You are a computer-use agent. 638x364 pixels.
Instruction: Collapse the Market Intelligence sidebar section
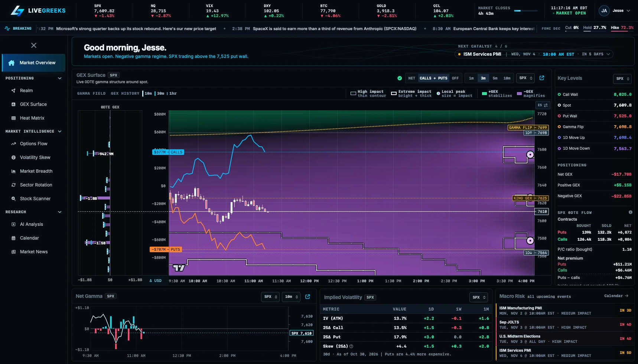pos(33,131)
